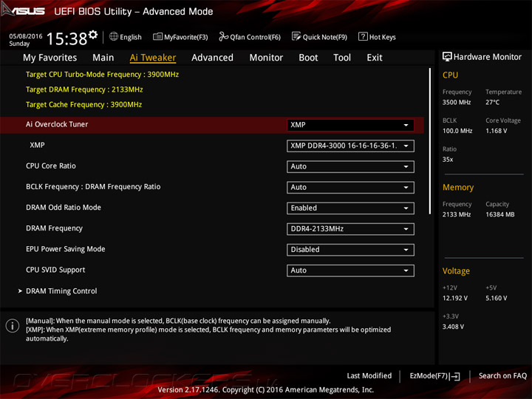This screenshot has height=399, width=532.
Task: Open BCLK Frequency : DRAM Frequency Ratio dropdown
Action: point(350,187)
